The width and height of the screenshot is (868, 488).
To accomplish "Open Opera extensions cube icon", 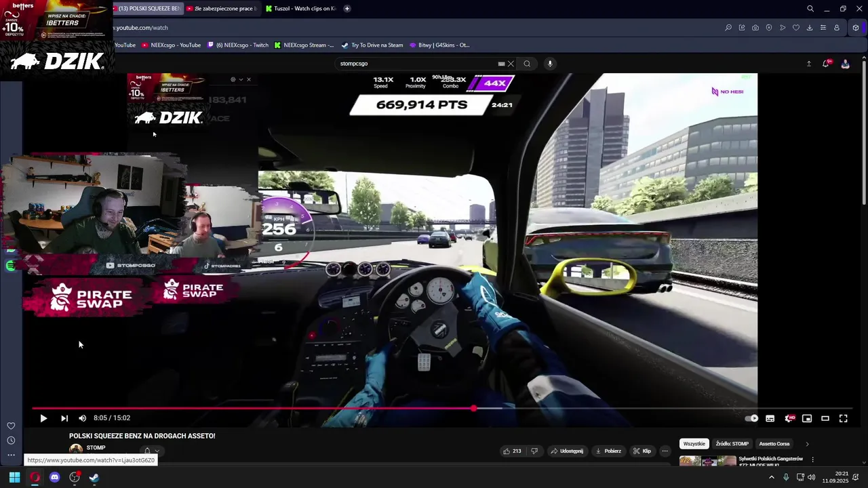I will pyautogui.click(x=856, y=28).
